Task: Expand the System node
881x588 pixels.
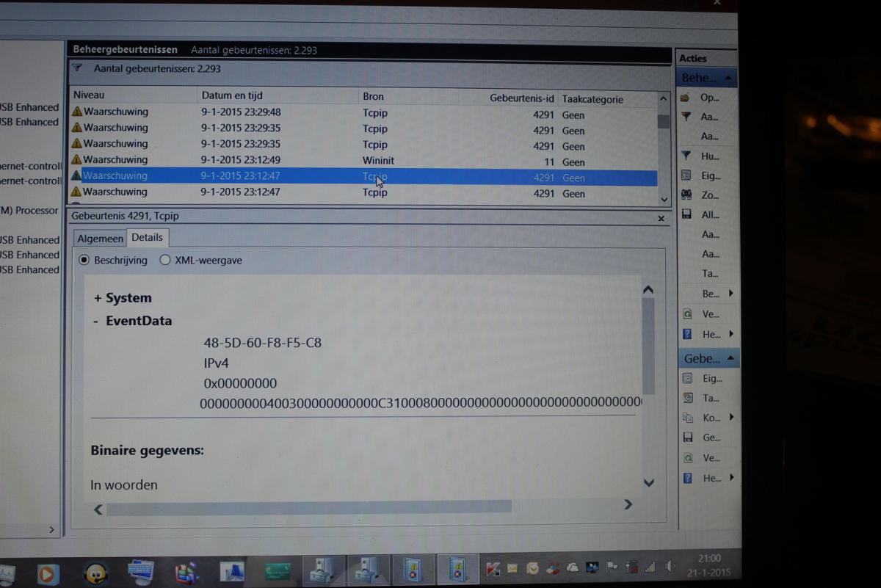Action: (98, 298)
